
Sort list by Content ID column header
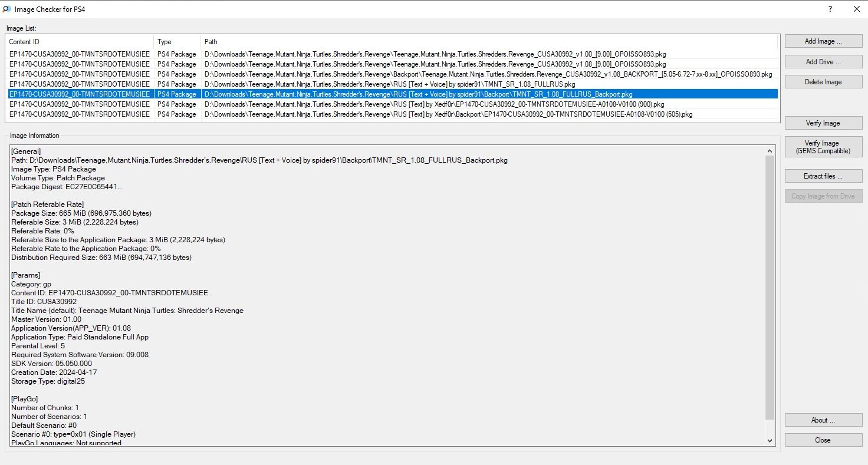coord(80,42)
